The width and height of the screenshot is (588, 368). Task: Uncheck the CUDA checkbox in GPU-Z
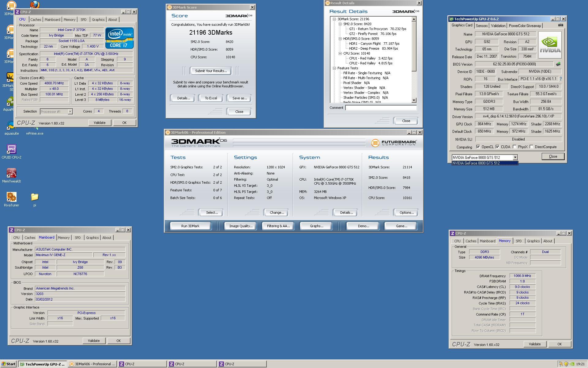tap(497, 147)
